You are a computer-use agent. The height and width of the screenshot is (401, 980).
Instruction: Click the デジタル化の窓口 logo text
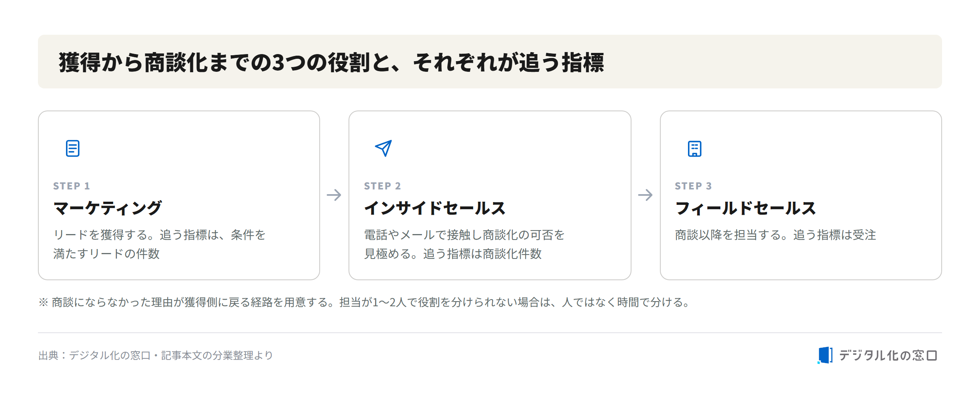(x=888, y=356)
